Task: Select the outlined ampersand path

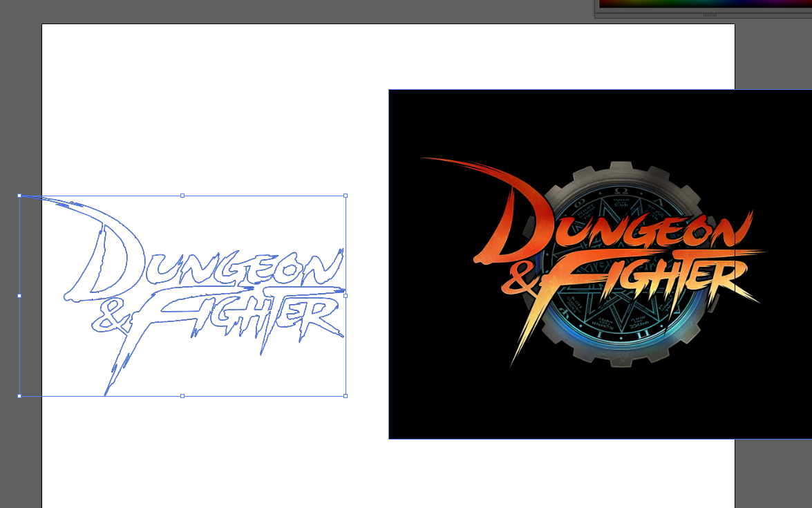Action: pos(109,316)
